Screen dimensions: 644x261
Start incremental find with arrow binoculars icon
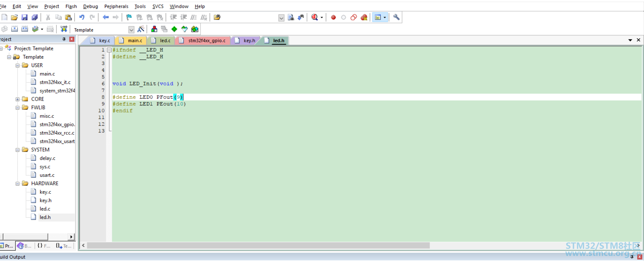coord(301,17)
